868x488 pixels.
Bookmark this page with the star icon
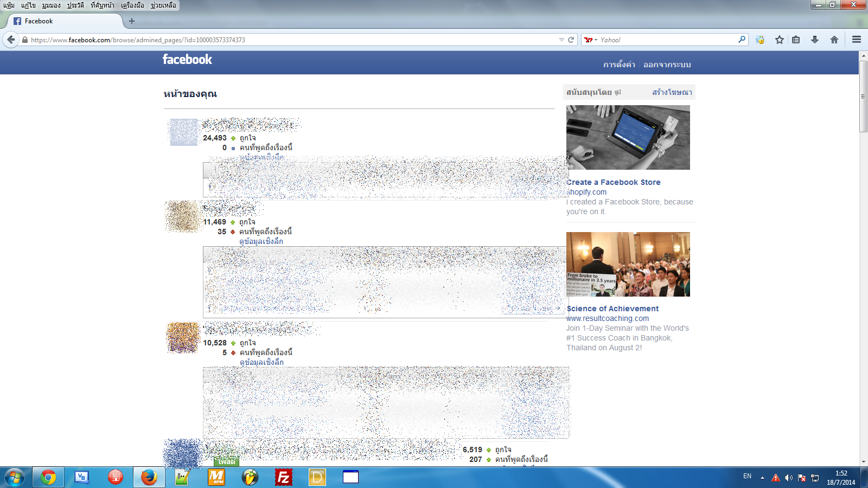click(x=780, y=40)
